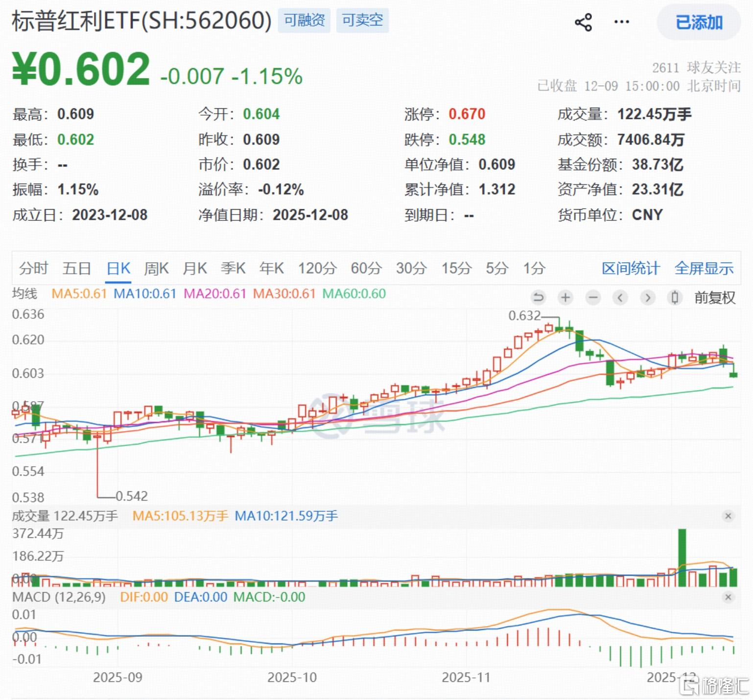The width and height of the screenshot is (753, 700).
Task: Select the 月K tab
Action: (195, 268)
